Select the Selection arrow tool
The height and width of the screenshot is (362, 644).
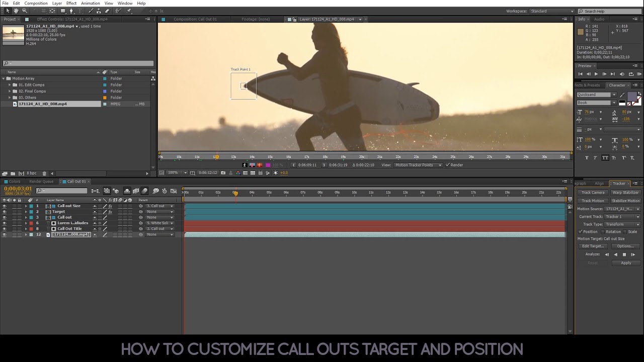coord(8,11)
